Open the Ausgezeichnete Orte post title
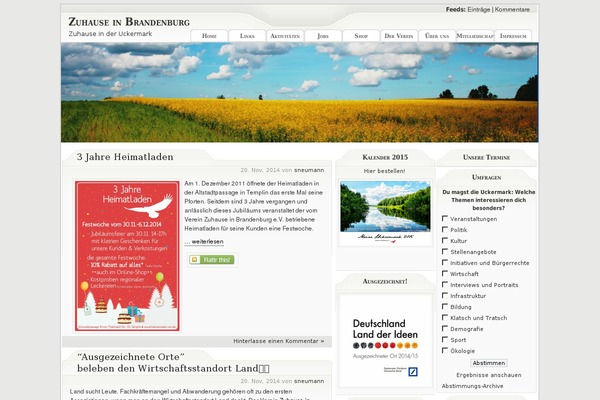Image resolution: width=600 pixels, height=400 pixels. [x=173, y=362]
